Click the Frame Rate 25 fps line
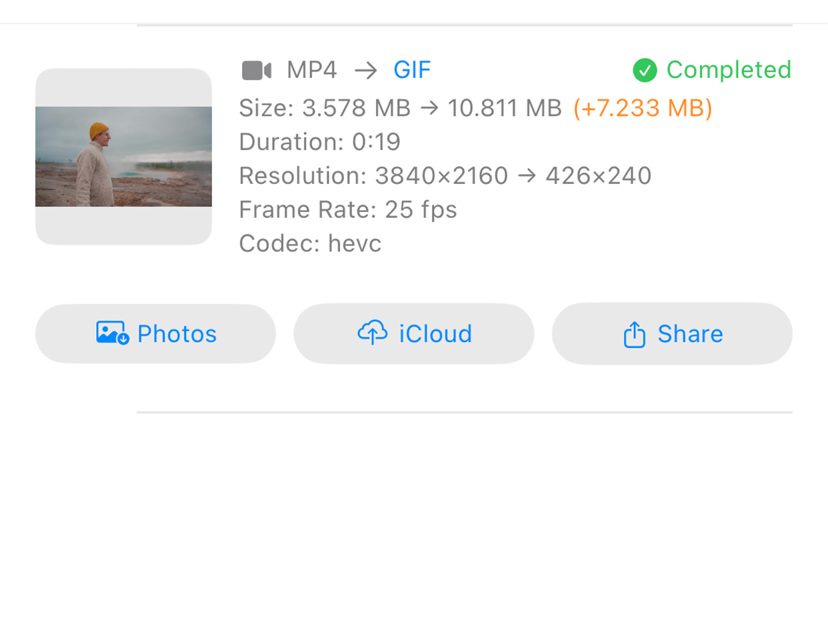The width and height of the screenshot is (828, 644). coord(347,210)
